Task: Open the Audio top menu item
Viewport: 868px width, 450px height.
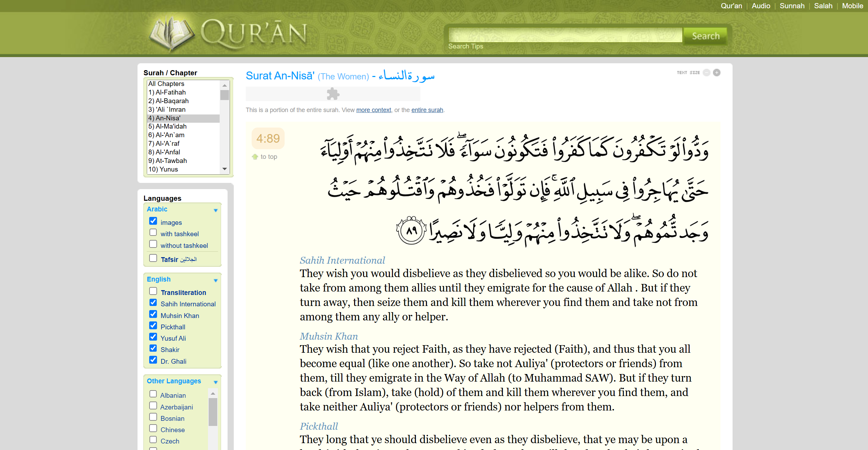Action: tap(761, 6)
